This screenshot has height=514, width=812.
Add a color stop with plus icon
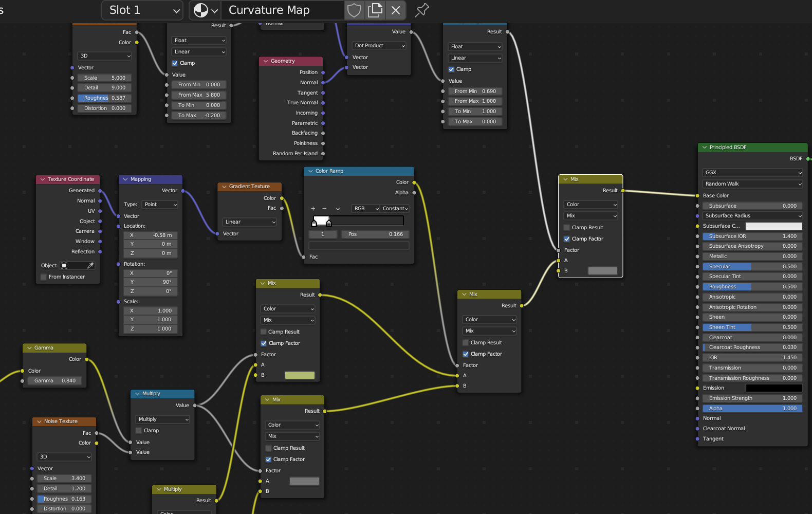point(313,209)
